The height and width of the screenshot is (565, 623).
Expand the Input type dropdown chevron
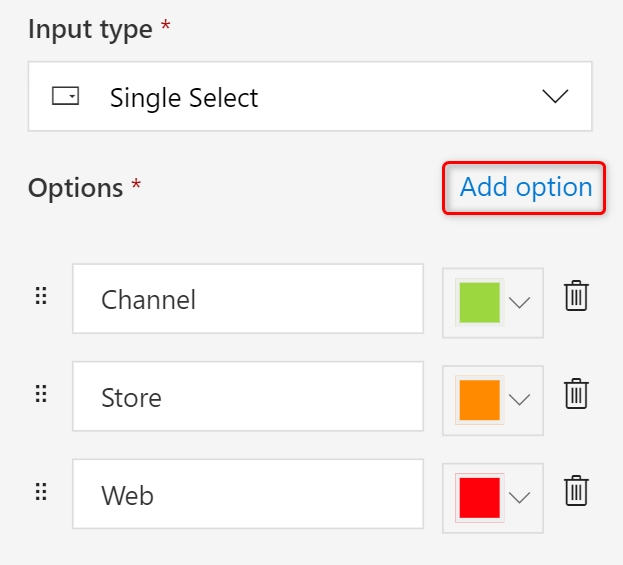(x=554, y=97)
